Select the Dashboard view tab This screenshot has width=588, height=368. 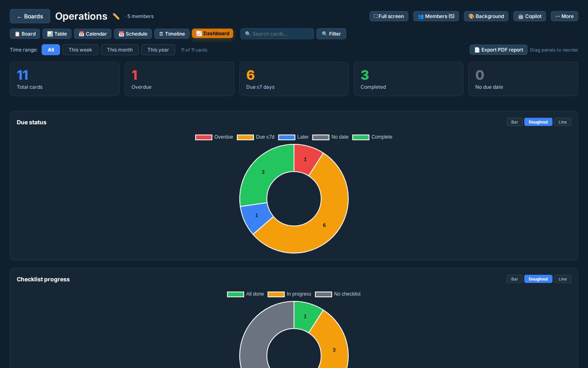point(212,34)
